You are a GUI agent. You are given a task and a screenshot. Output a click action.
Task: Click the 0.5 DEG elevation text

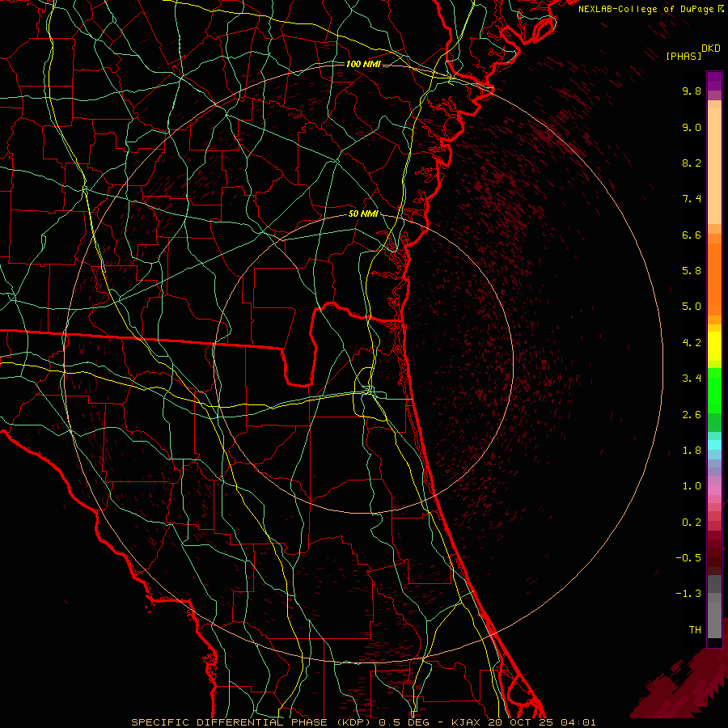[x=405, y=722]
